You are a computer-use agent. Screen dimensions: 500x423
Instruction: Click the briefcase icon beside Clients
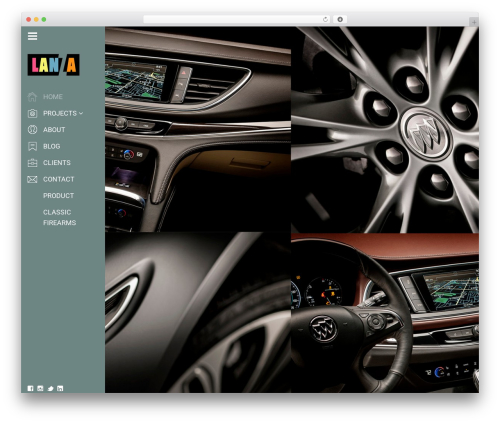pyautogui.click(x=32, y=163)
